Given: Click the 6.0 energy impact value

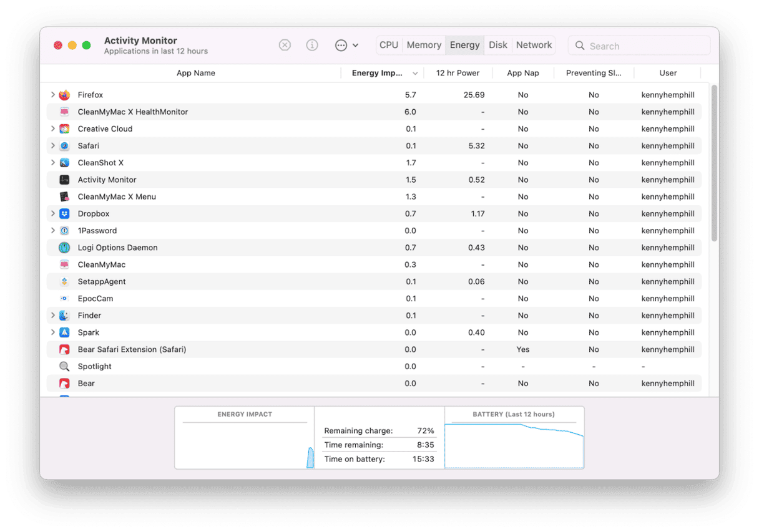Looking at the screenshot, I should point(410,112).
